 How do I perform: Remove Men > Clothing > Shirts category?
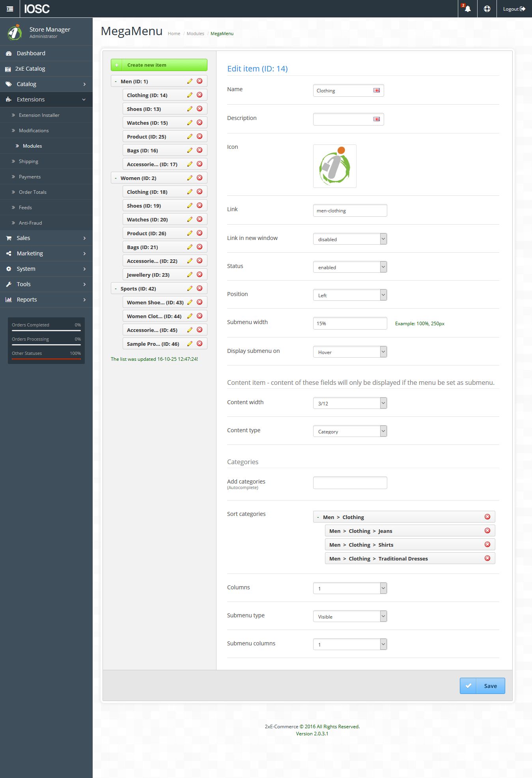pyautogui.click(x=487, y=544)
